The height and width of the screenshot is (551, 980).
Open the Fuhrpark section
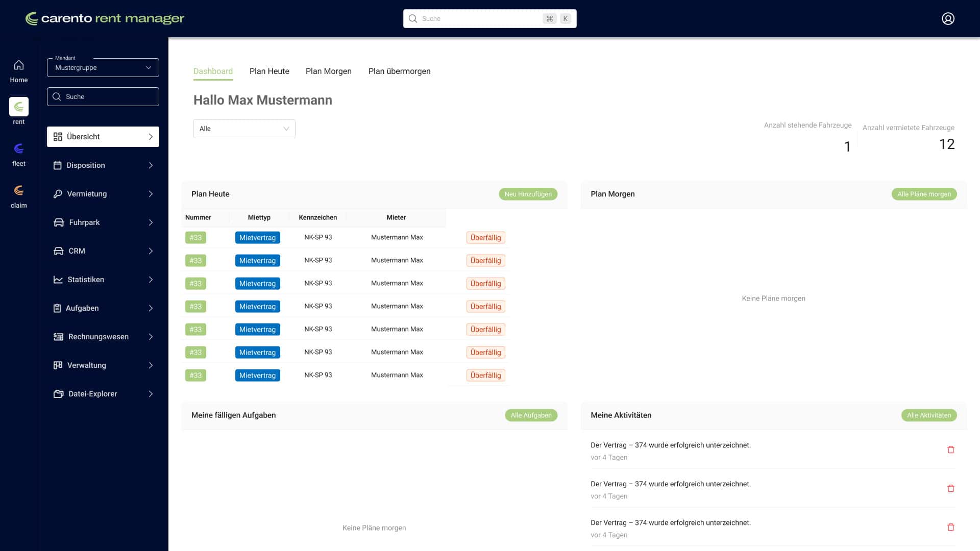coord(83,222)
